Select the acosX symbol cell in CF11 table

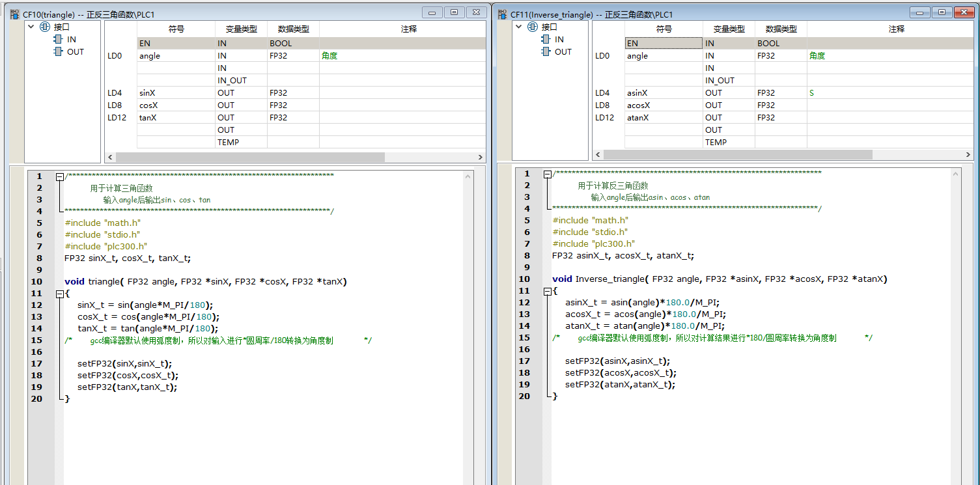[664, 105]
